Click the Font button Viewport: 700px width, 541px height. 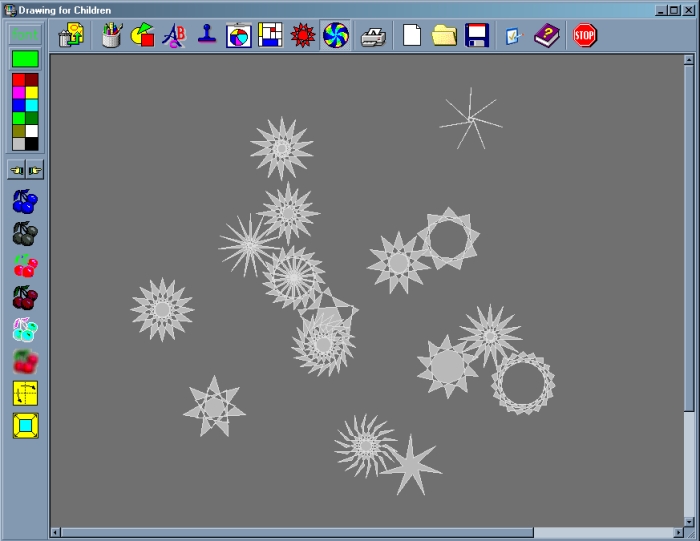[25, 35]
